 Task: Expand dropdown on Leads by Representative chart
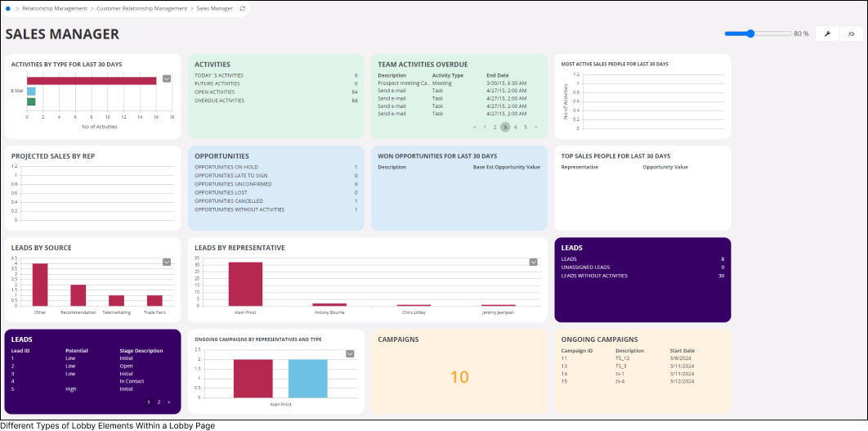(534, 262)
